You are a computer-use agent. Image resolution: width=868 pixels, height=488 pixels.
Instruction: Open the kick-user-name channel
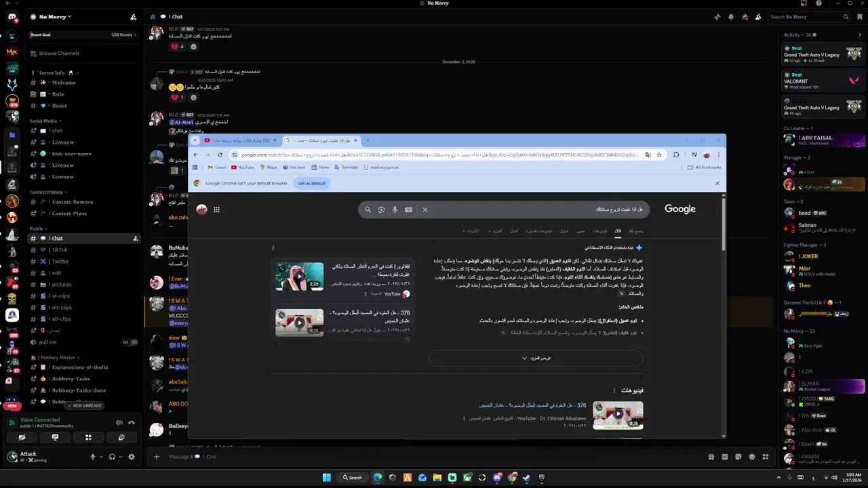84,154
